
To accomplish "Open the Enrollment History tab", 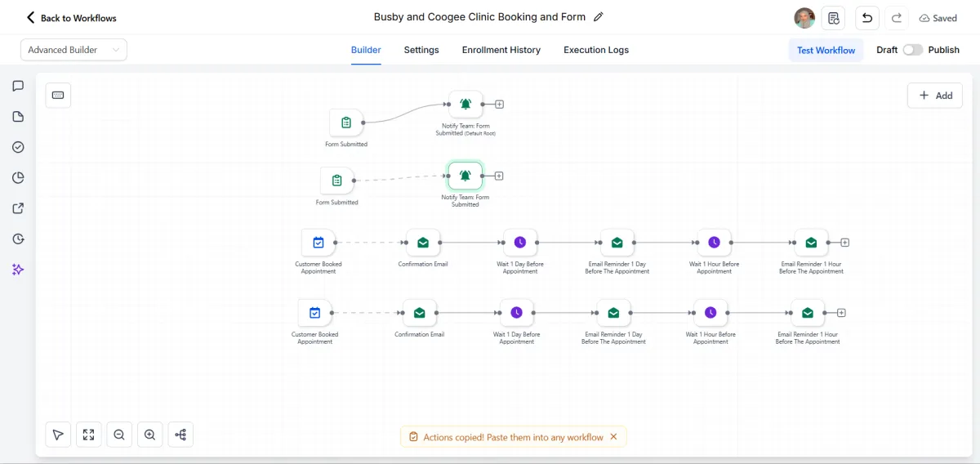I will tap(501, 50).
